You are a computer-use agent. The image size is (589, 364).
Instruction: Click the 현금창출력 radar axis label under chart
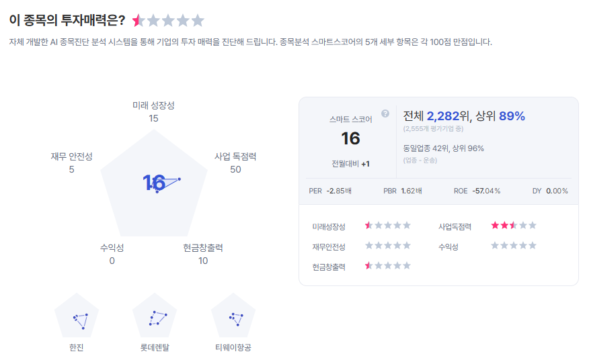(x=203, y=248)
